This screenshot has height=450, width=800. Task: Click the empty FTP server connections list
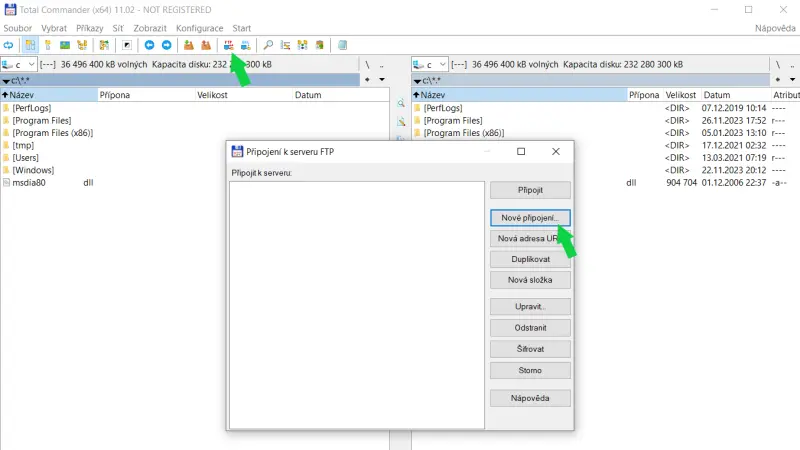357,305
